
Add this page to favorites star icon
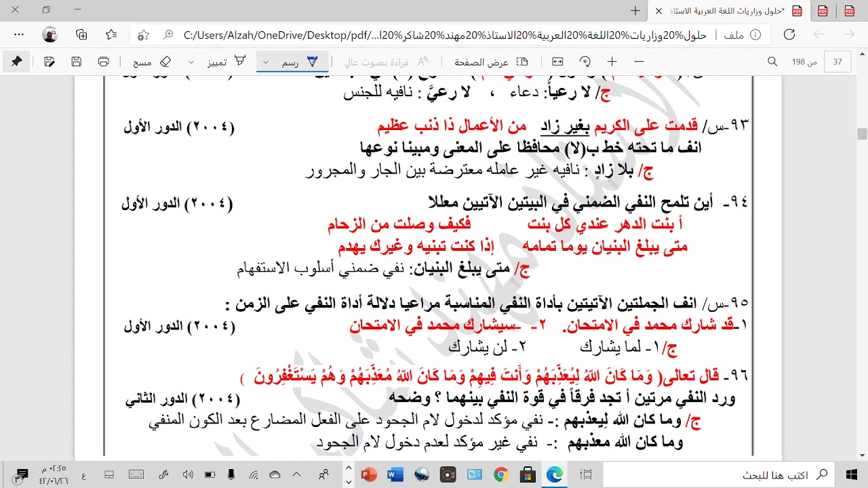143,35
